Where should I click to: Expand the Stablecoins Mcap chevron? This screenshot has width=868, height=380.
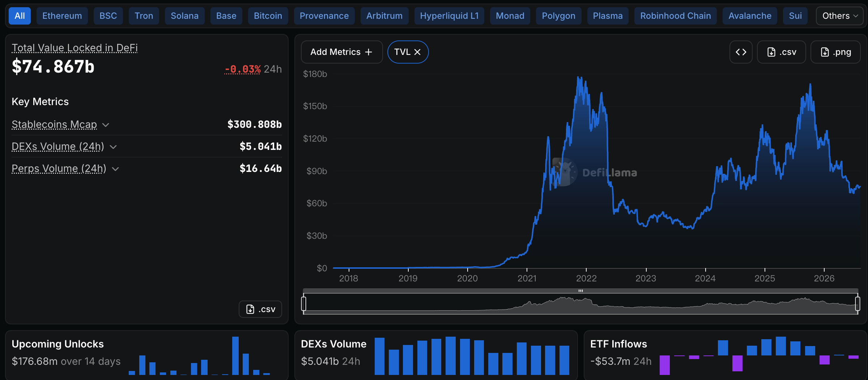point(106,125)
